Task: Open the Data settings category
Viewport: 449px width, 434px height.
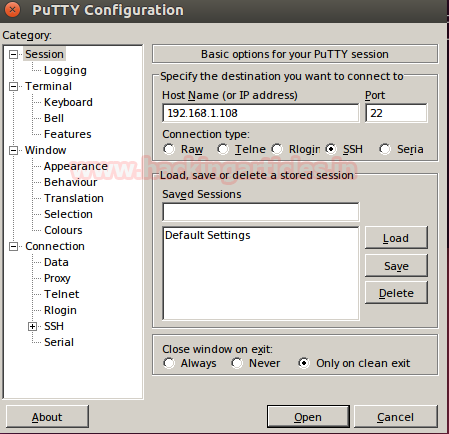Action: (x=56, y=262)
